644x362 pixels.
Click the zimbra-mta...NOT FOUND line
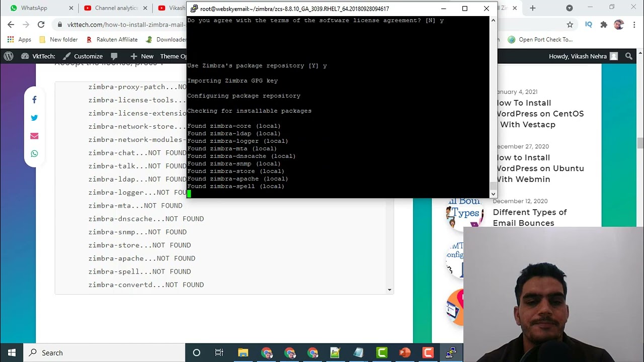click(135, 206)
